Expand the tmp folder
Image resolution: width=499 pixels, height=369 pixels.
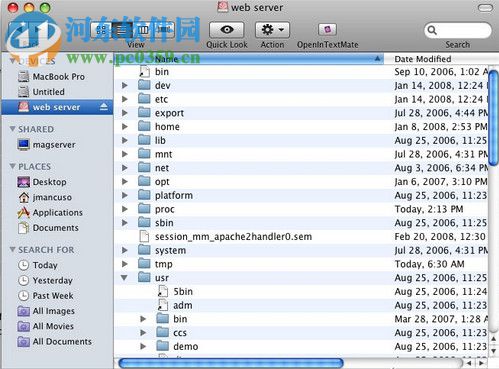[x=125, y=264]
